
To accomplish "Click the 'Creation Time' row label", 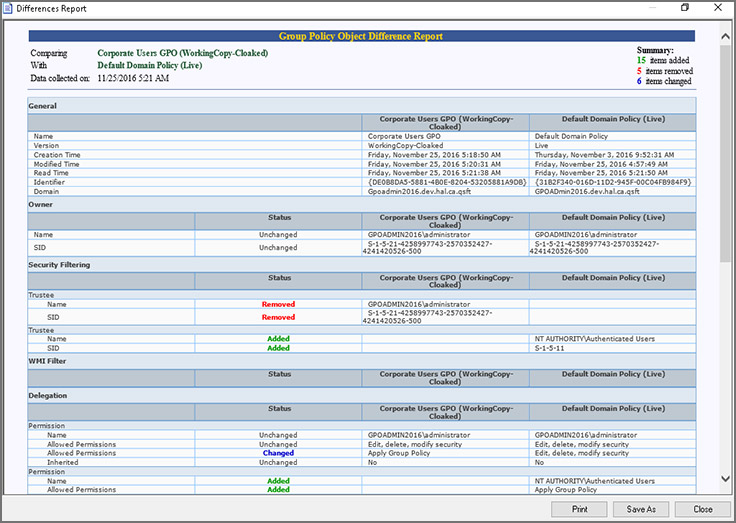I will click(x=57, y=155).
